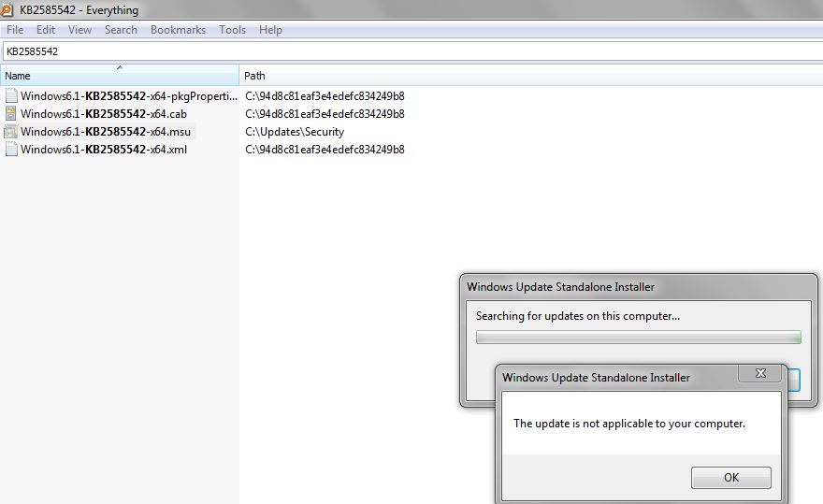Open the Search menu
The width and height of the screenshot is (823, 504).
[x=121, y=30]
